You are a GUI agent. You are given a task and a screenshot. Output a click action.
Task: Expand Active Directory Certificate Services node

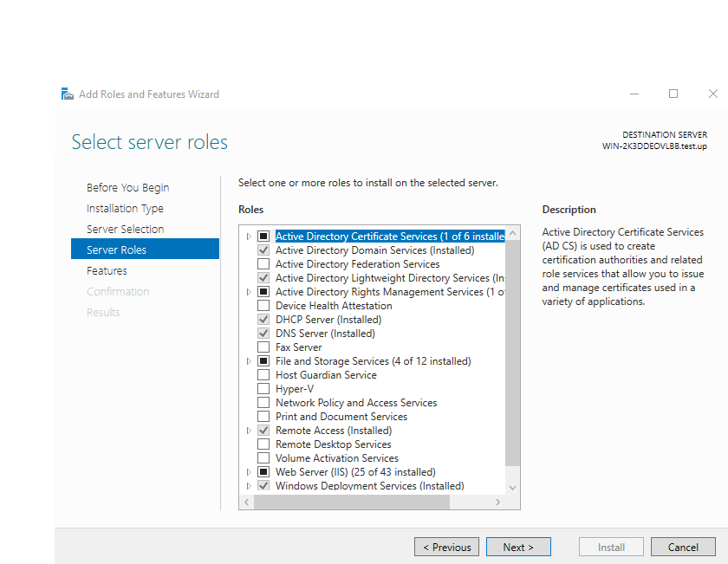pos(249,237)
